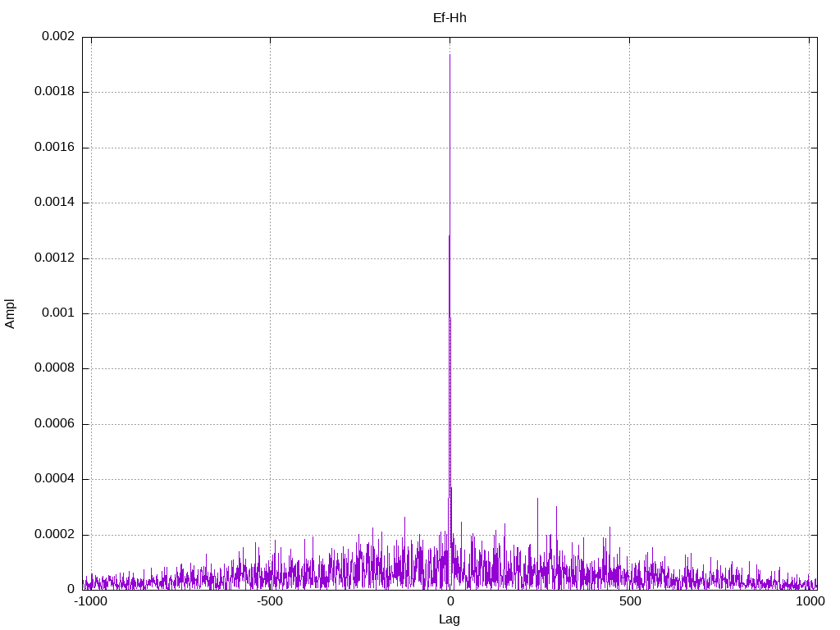Click the "Ampl" y-axis label

[x=11, y=313]
